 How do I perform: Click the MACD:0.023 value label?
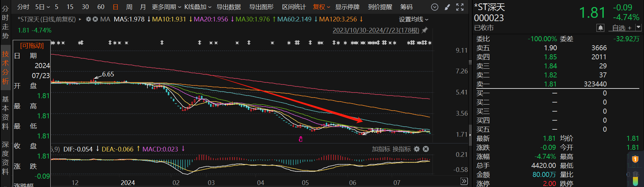click(160, 149)
